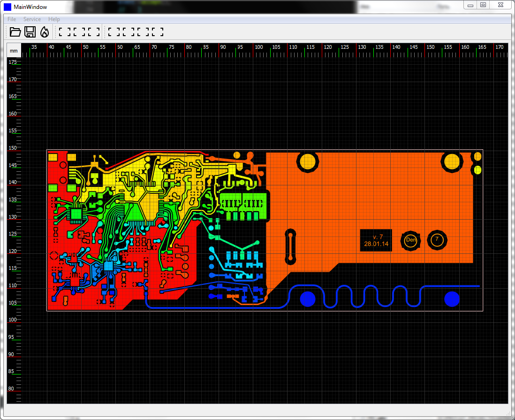Select third bracket frame icon in middle toolbar group
515x420 pixels.
(x=94, y=32)
